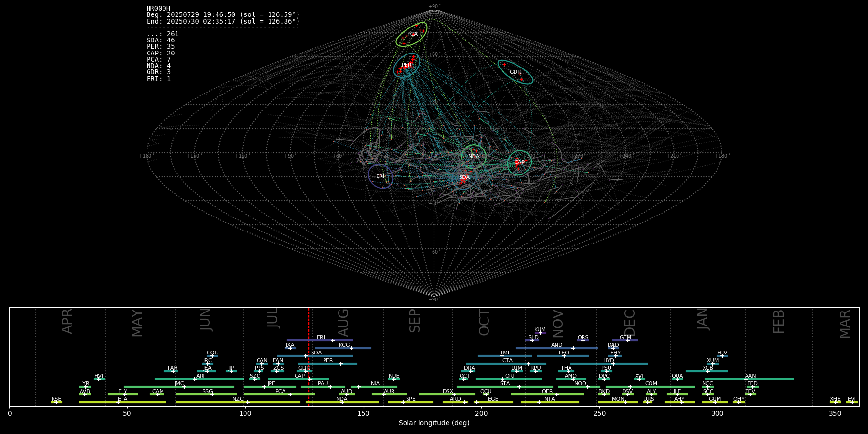Click the APR month label in timeline
Image resolution: width=868 pixels, height=434 pixels.
click(x=68, y=321)
